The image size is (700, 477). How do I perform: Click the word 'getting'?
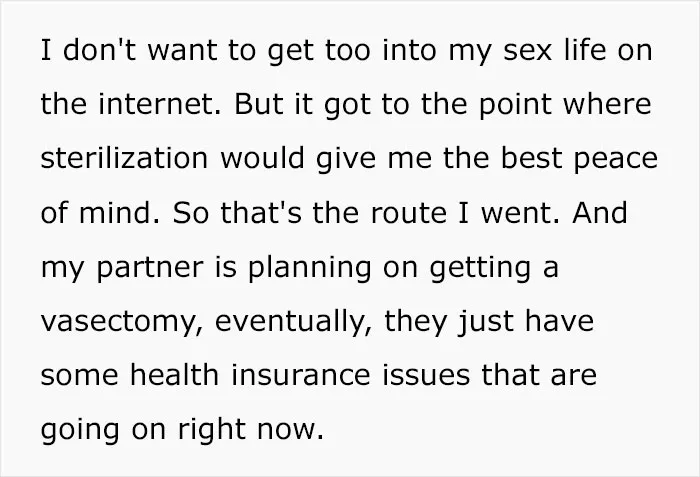(x=480, y=268)
